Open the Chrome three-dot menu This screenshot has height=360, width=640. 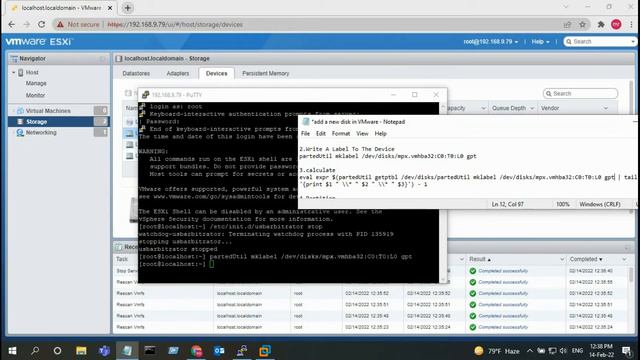[x=631, y=24]
